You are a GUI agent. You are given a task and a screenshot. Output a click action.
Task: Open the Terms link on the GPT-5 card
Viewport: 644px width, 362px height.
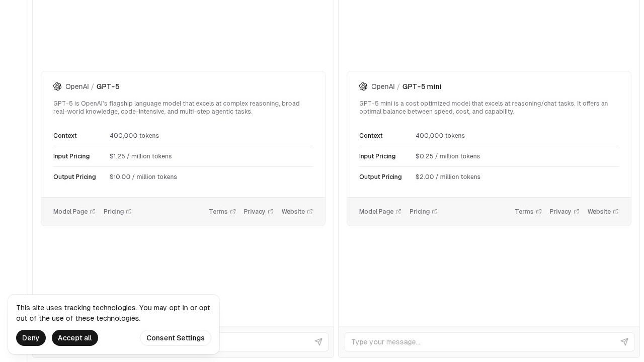222,212
